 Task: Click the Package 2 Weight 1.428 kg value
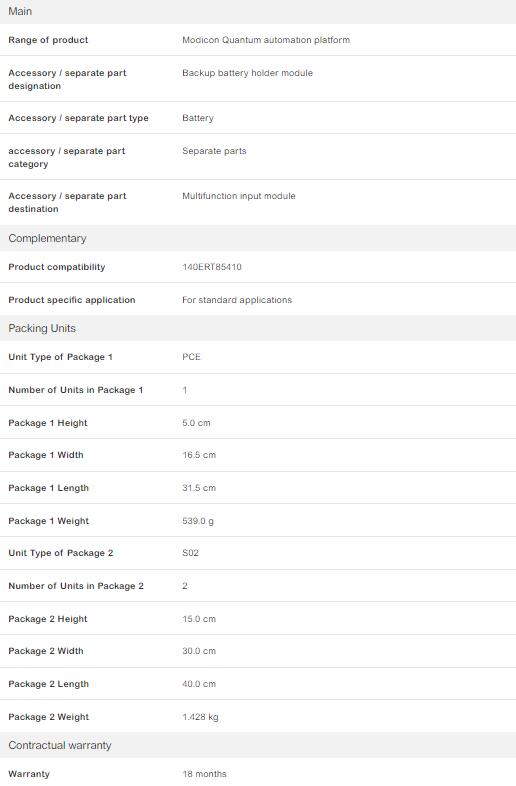200,717
